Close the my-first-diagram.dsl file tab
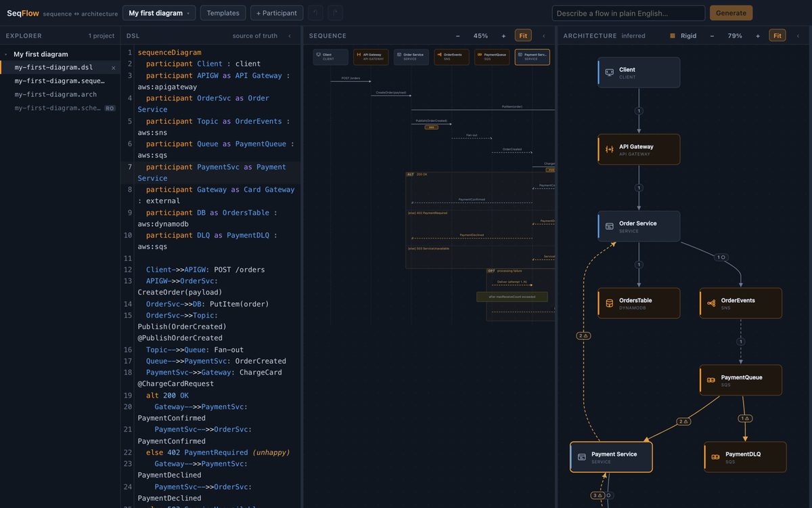 (x=113, y=68)
